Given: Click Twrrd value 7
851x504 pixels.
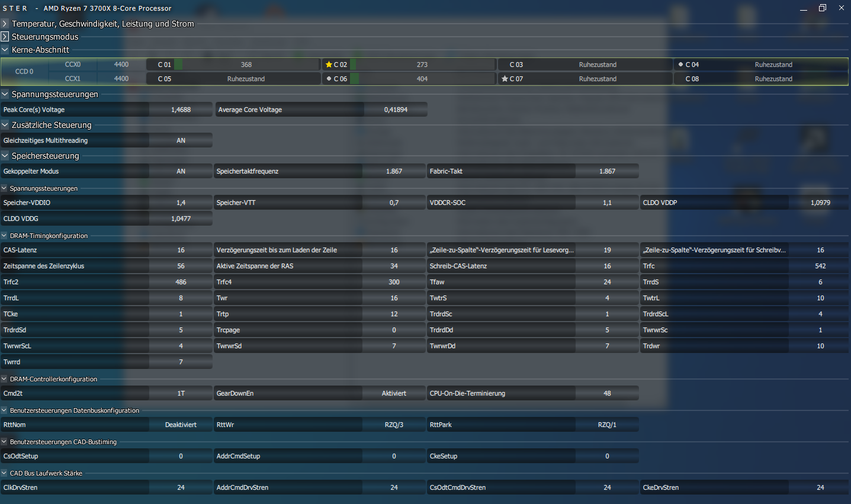Looking at the screenshot, I should point(181,362).
